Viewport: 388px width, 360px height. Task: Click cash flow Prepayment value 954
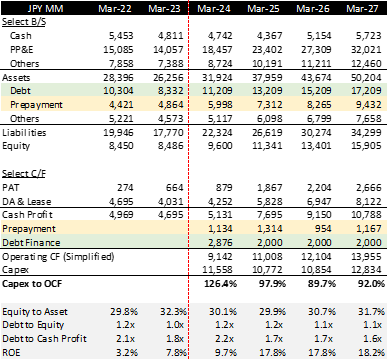(322, 229)
